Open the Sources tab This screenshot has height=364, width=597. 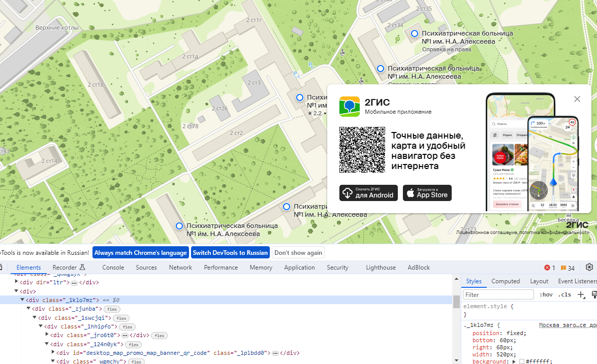pos(146,268)
